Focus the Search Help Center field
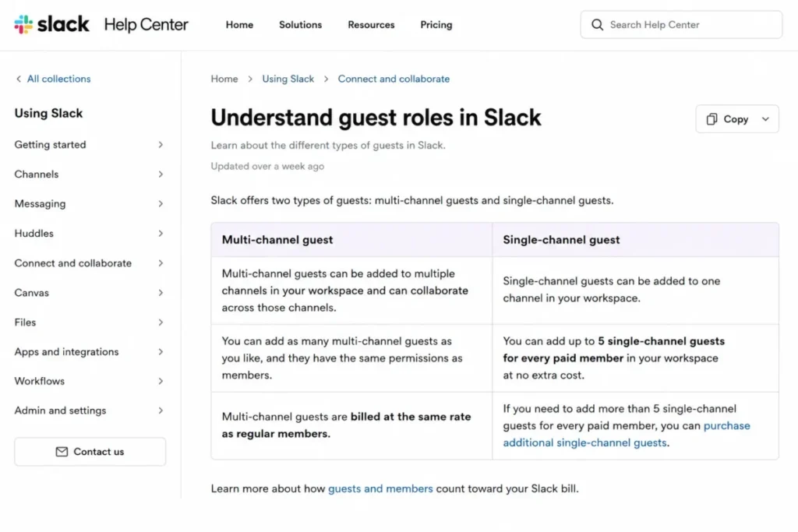The width and height of the screenshot is (798, 532). pos(681,25)
